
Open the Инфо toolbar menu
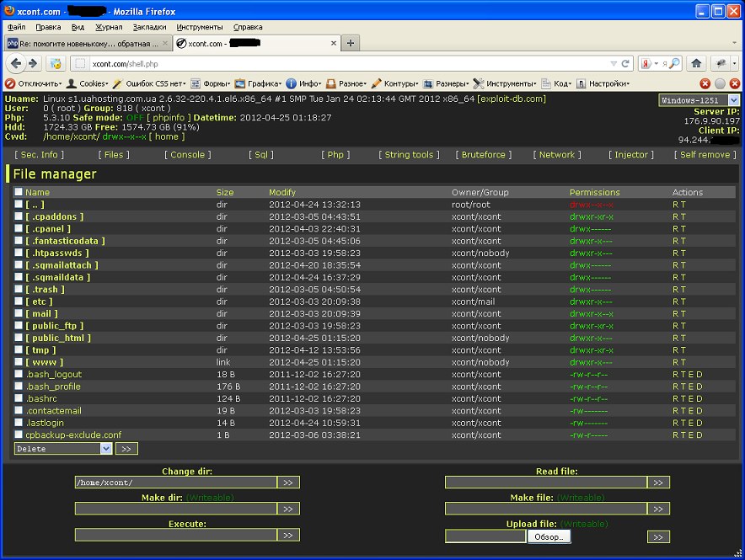tap(303, 83)
